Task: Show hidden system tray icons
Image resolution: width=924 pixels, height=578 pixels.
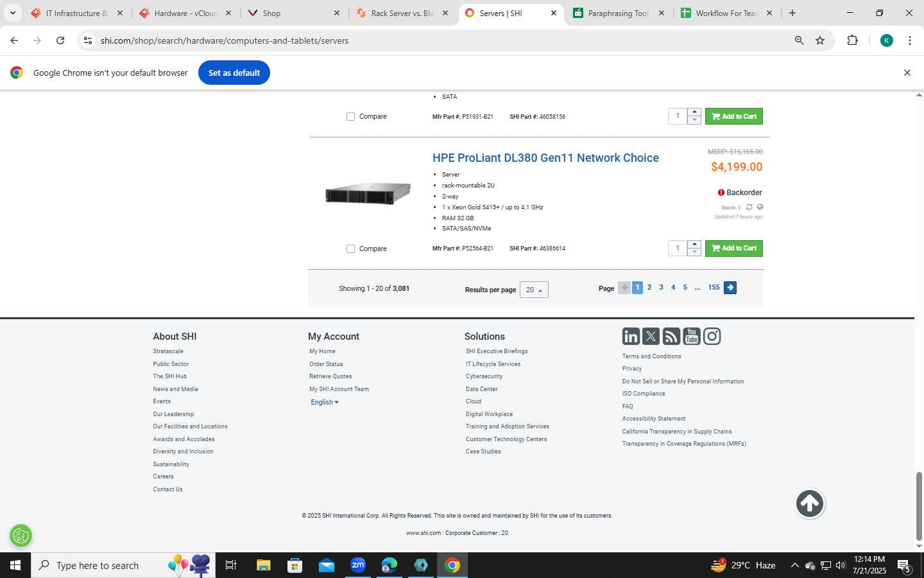Action: [794, 565]
